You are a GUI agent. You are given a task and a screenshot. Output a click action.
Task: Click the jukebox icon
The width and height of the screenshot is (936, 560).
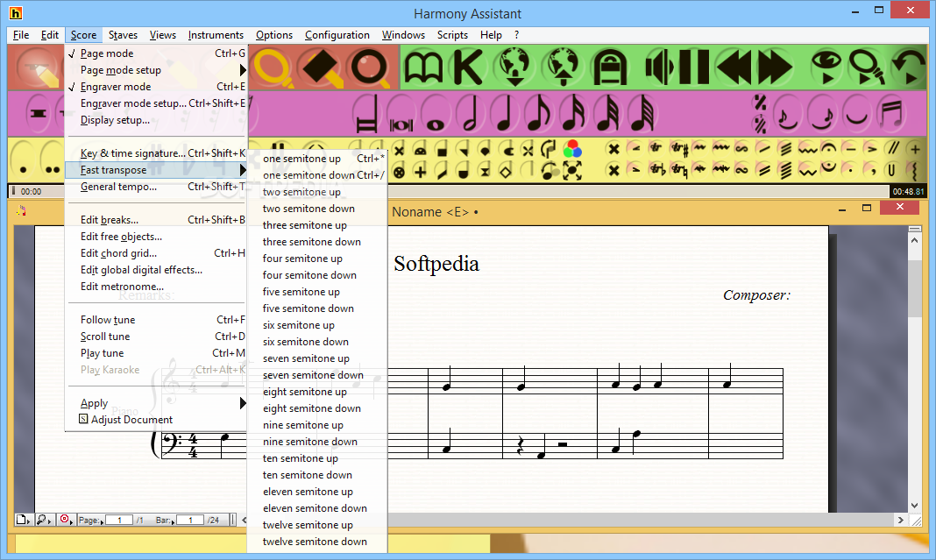[609, 67]
